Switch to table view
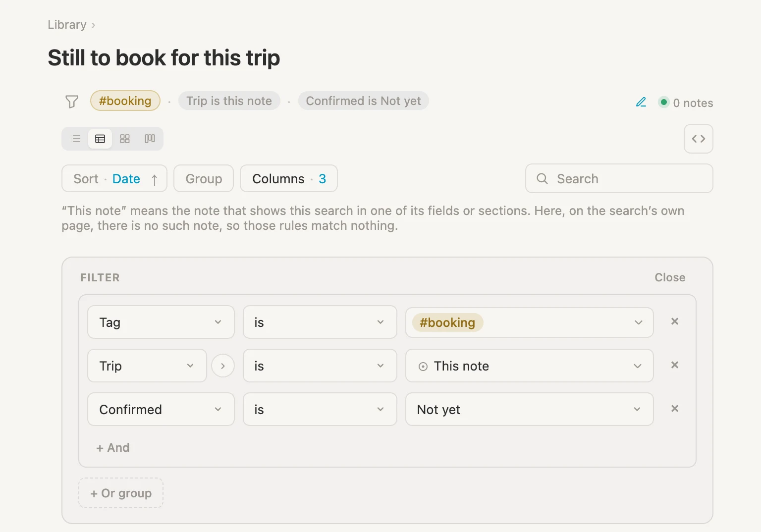 pos(100,139)
